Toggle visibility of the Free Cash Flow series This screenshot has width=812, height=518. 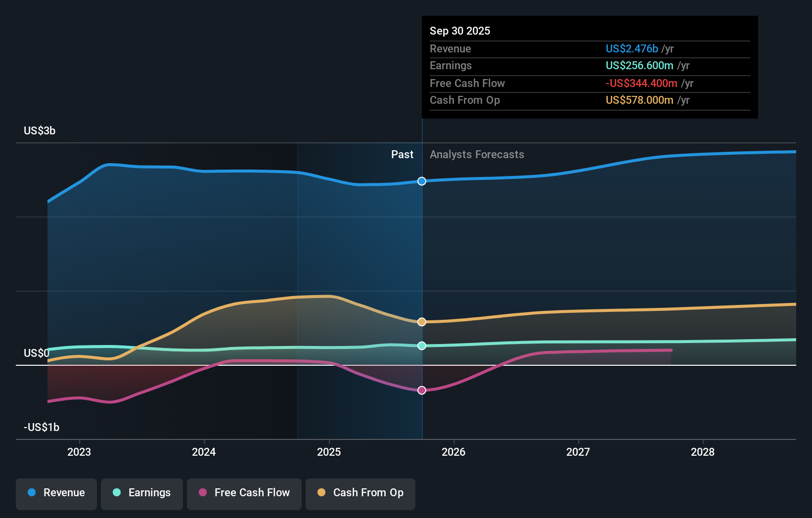click(x=244, y=494)
